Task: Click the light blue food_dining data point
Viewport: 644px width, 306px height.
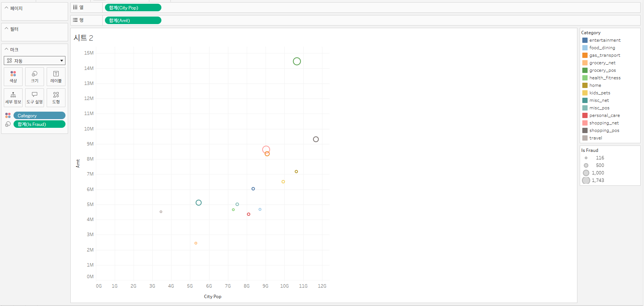Action: [260, 209]
